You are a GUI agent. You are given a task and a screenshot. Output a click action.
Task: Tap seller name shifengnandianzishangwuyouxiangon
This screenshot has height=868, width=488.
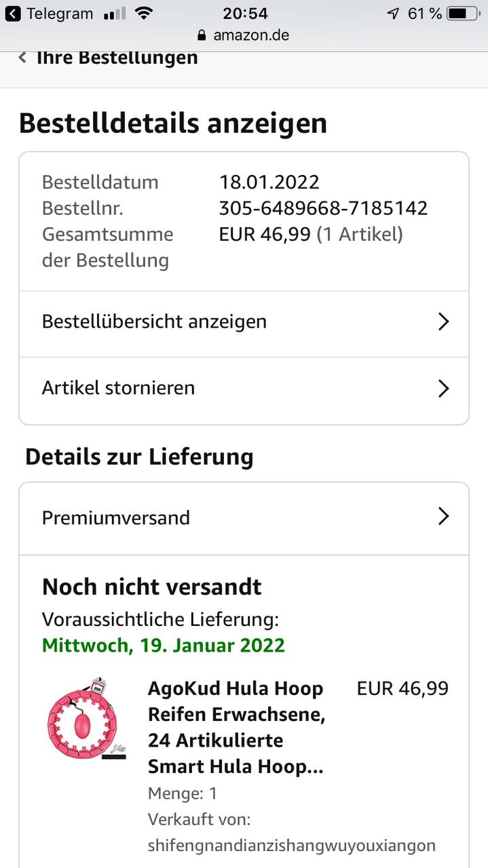(291, 846)
